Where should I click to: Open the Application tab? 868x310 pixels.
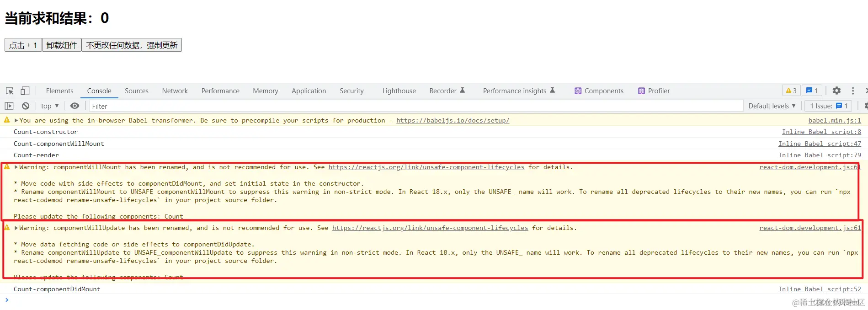(309, 91)
